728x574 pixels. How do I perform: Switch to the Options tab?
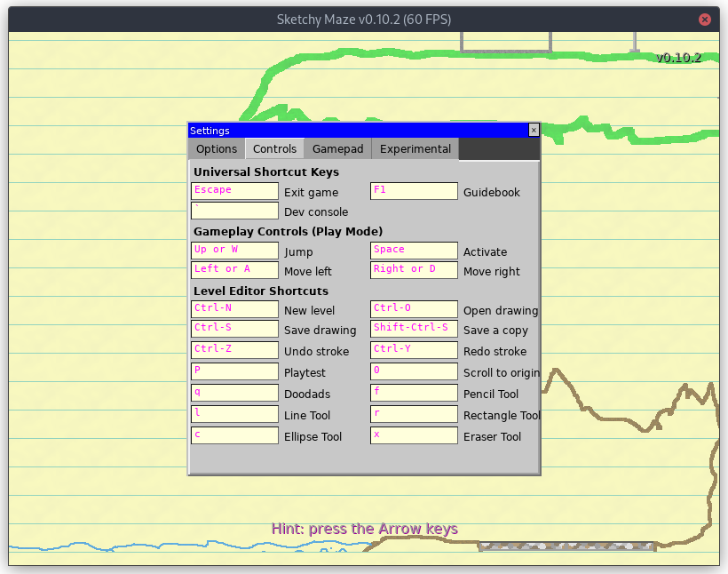coord(217,149)
